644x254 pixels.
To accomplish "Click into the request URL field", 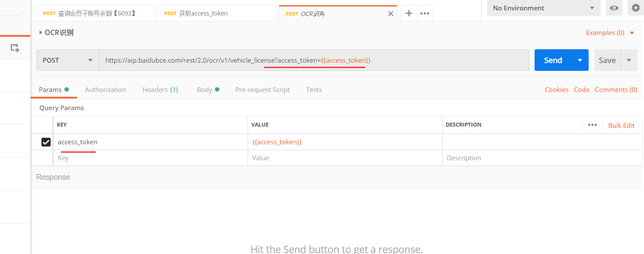I will click(314, 60).
